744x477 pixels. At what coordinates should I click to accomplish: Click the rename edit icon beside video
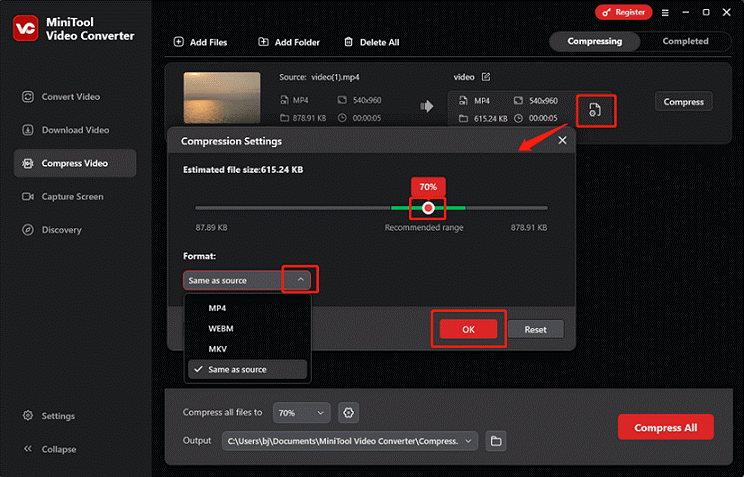pos(486,77)
